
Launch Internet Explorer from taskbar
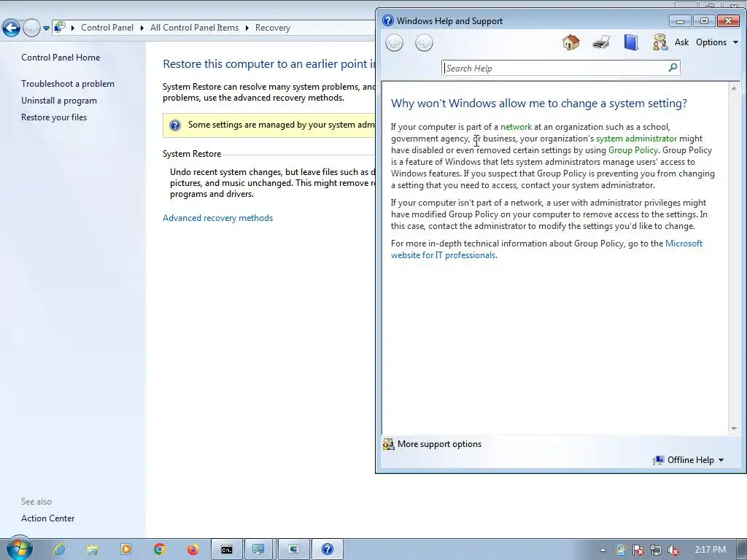click(59, 550)
